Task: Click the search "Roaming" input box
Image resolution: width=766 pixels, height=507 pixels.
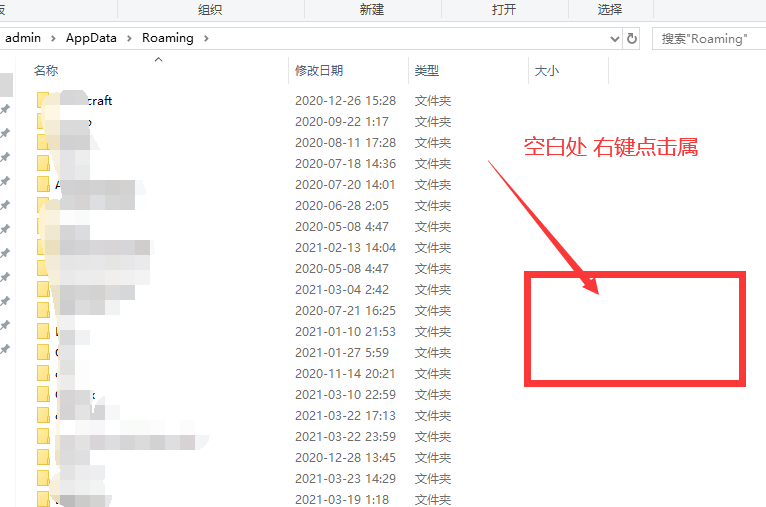Action: [708, 38]
